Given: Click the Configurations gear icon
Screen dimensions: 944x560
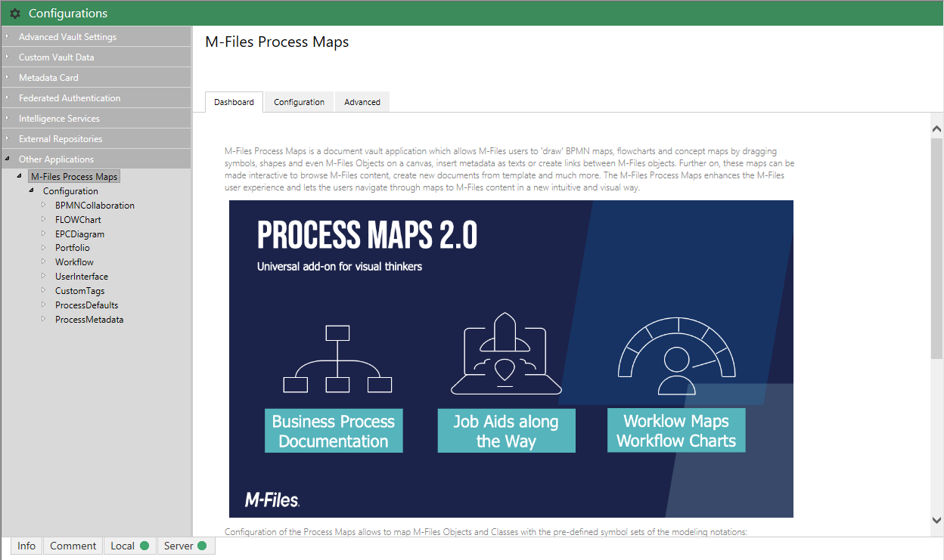Looking at the screenshot, I should (x=15, y=14).
